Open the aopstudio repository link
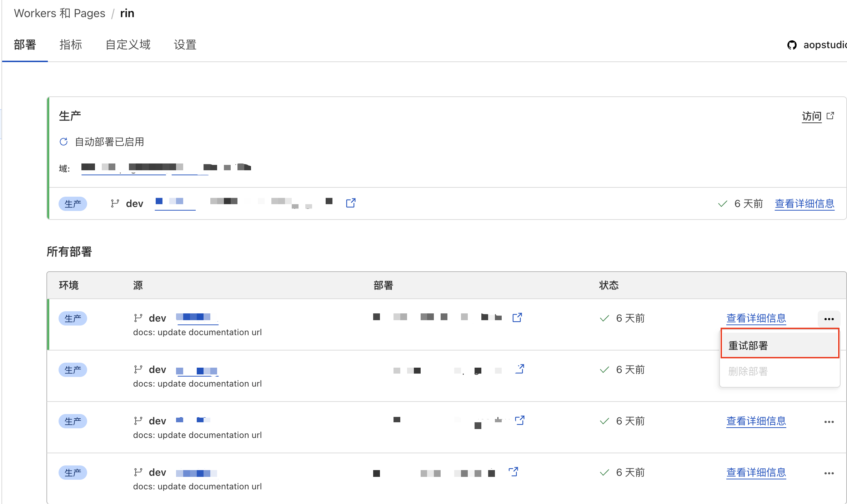This screenshot has width=847, height=504. pyautogui.click(x=825, y=45)
